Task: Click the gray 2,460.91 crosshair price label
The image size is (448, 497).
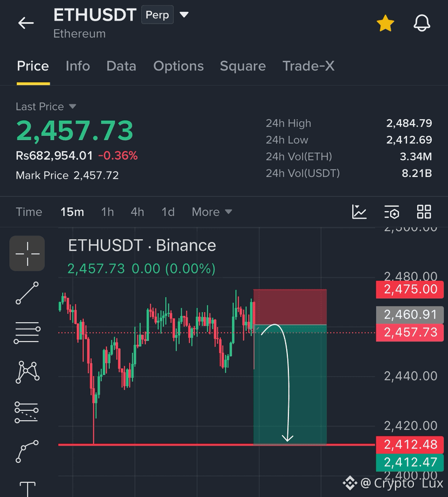Action: [x=410, y=315]
